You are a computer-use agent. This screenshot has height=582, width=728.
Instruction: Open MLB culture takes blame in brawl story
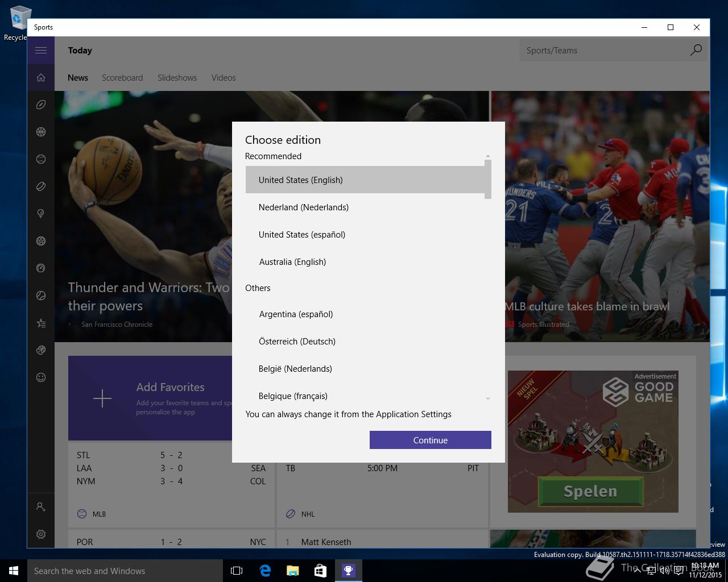587,306
